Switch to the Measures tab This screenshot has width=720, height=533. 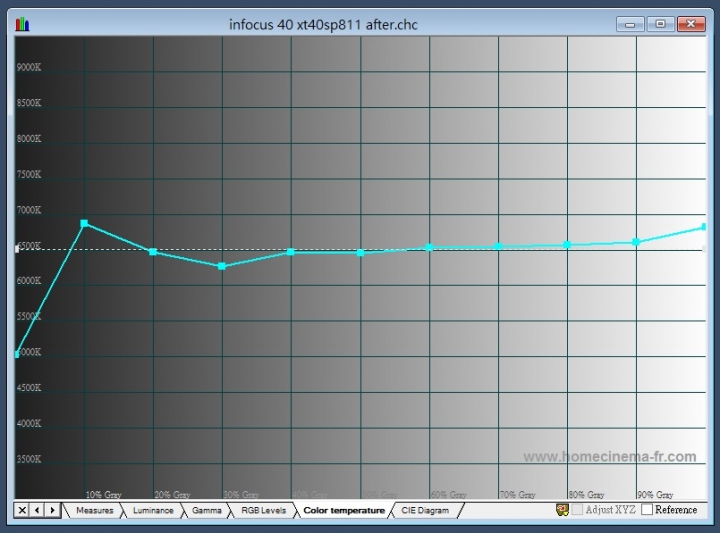pos(95,510)
